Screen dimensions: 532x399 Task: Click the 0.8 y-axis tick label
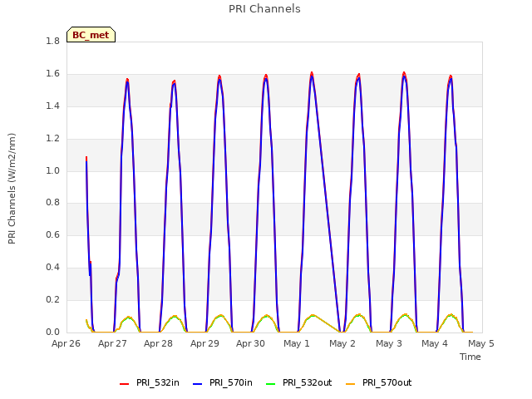click(52, 203)
